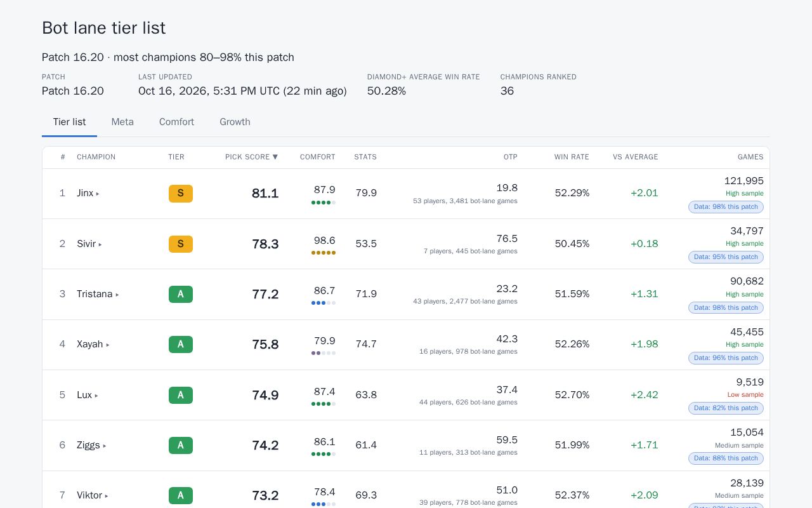This screenshot has width=812, height=508.
Task: Sort by Comfort column header
Action: [x=318, y=157]
